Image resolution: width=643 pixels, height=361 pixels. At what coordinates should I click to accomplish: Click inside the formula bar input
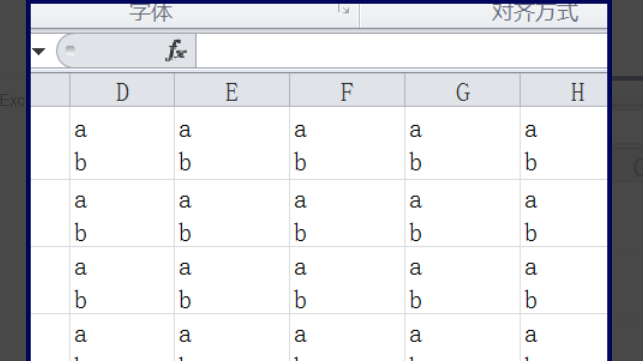pos(401,51)
